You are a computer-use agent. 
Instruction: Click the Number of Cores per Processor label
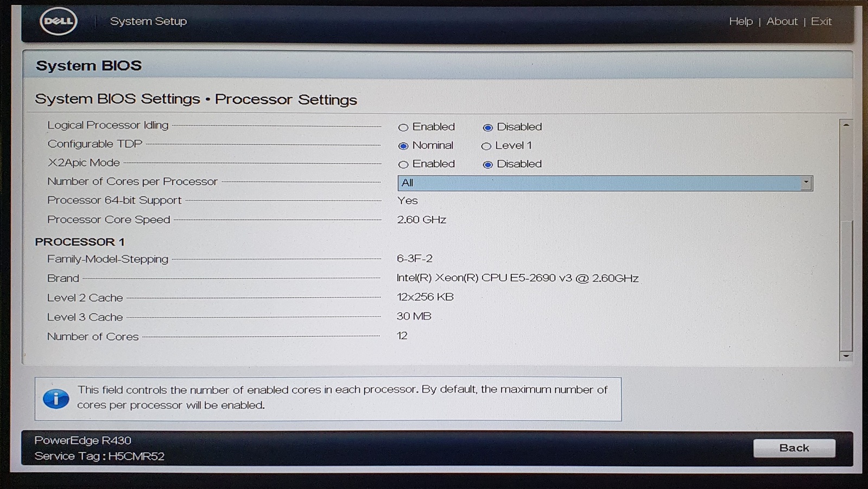tap(132, 181)
